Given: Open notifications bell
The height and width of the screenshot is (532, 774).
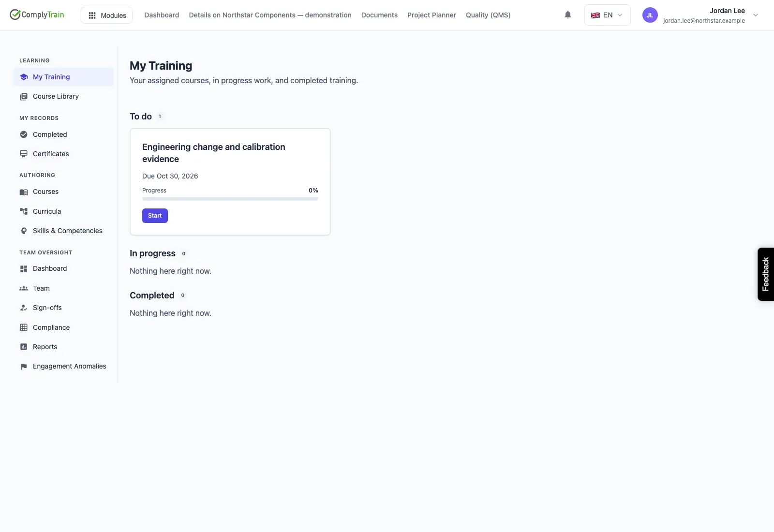Looking at the screenshot, I should [x=568, y=15].
